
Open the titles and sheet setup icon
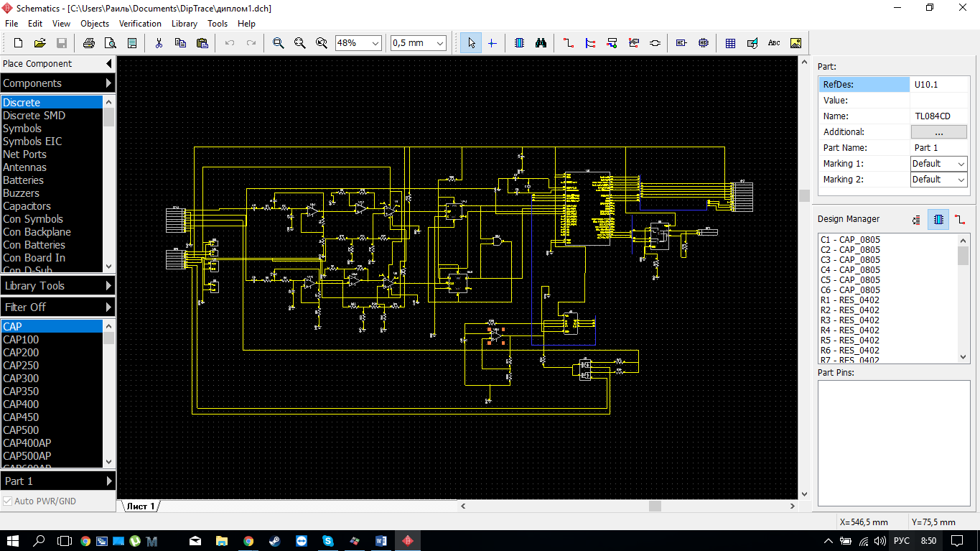(x=131, y=43)
